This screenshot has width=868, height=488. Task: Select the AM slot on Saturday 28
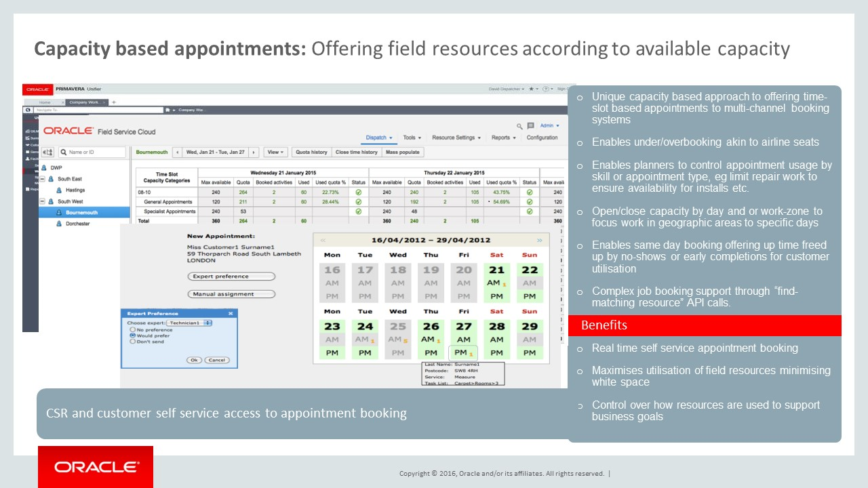click(497, 340)
